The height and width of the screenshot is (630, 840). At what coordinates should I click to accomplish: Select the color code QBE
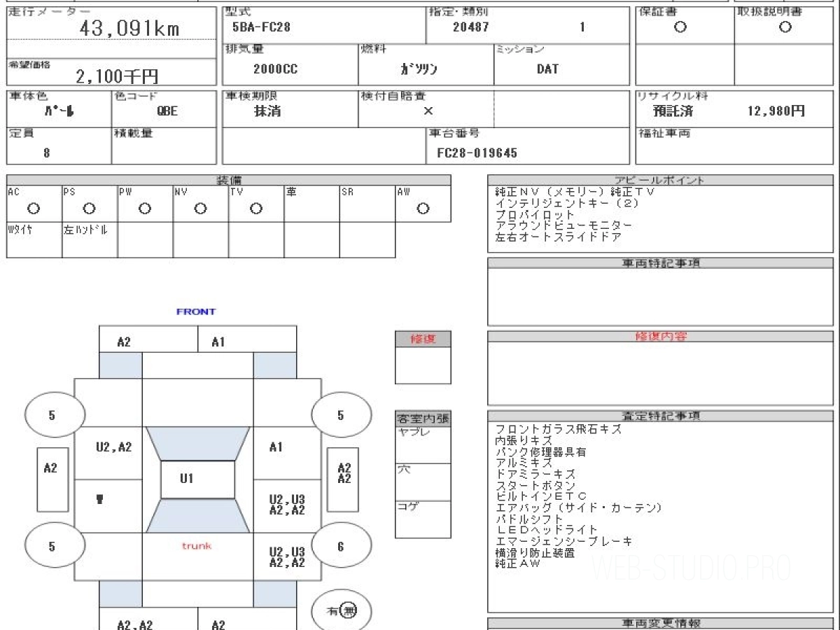click(167, 111)
